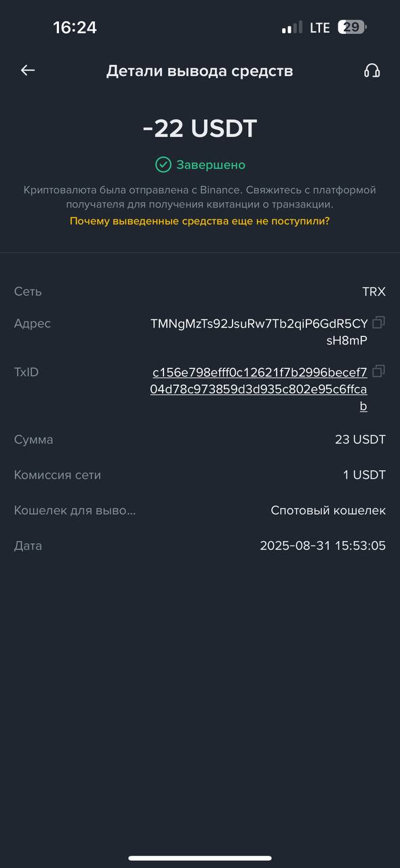Tap the Завершено status label
This screenshot has width=400, height=868.
(x=211, y=165)
